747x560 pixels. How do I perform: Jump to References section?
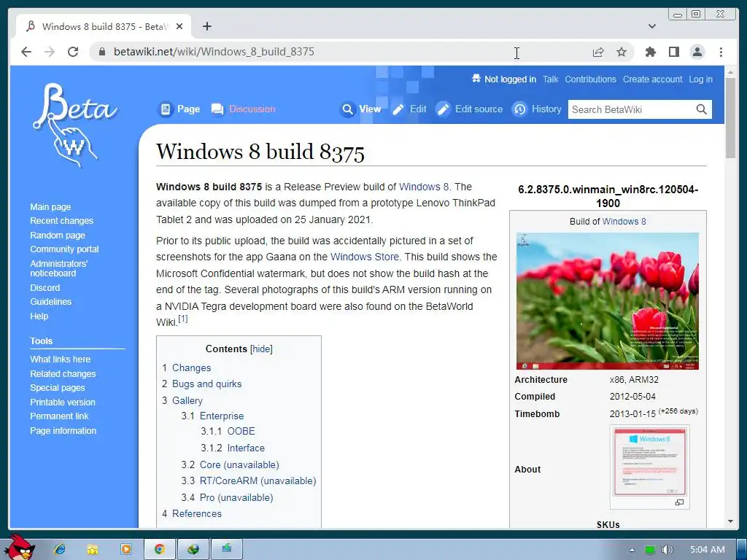(x=197, y=513)
